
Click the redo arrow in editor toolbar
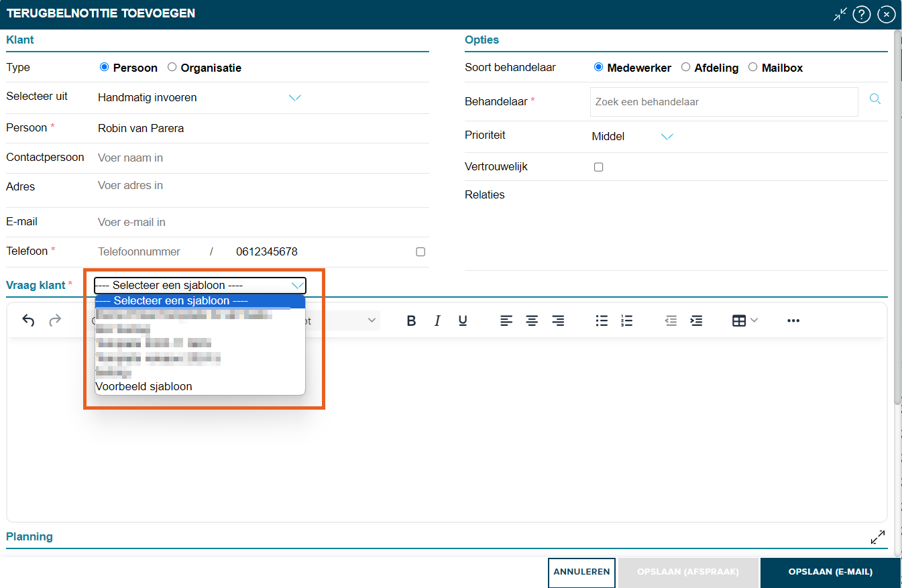pyautogui.click(x=55, y=320)
